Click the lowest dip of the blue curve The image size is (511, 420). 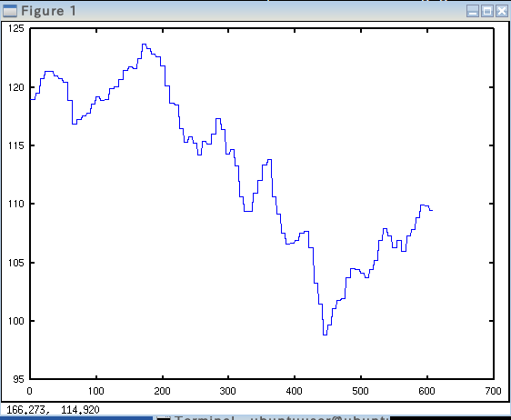tap(325, 335)
